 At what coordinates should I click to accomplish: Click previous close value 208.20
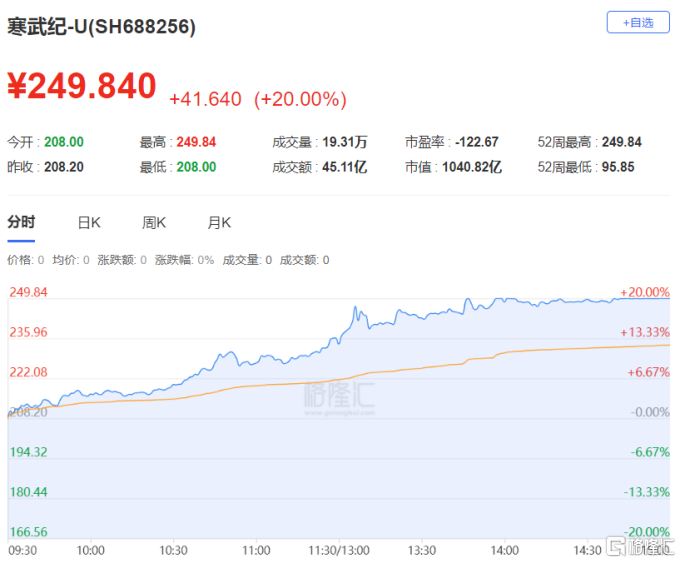tap(64, 167)
